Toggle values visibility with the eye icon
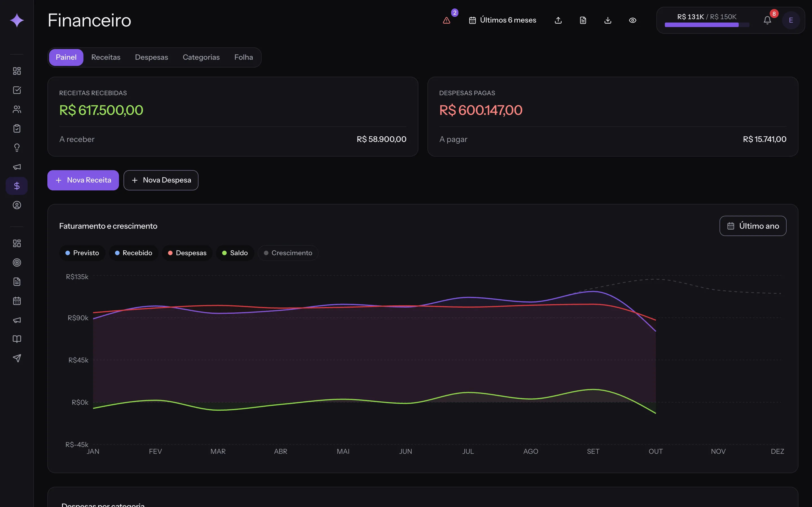 click(632, 21)
